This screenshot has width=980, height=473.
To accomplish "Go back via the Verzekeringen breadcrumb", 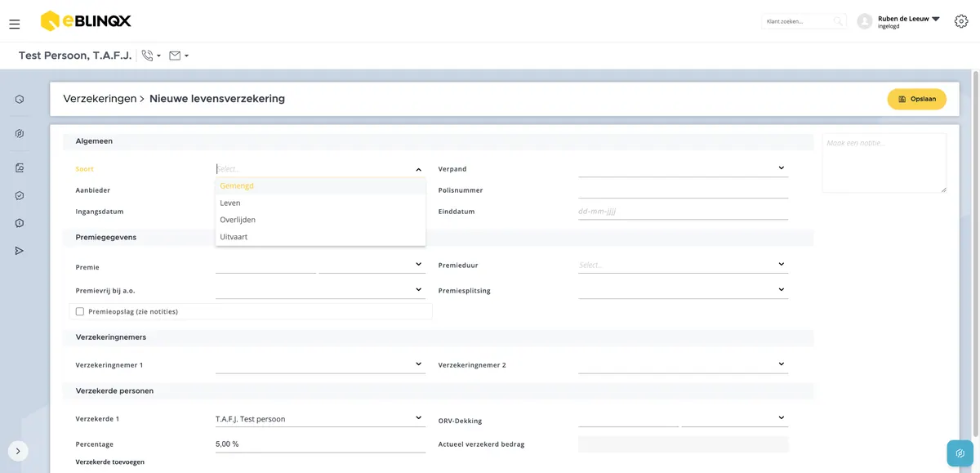I will (x=100, y=99).
